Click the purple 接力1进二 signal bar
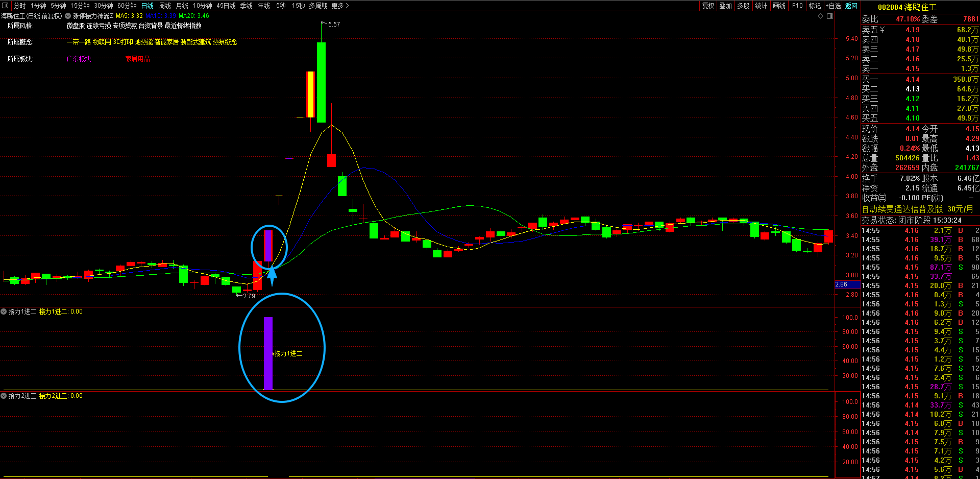The height and width of the screenshot is (479, 980). pos(268,353)
